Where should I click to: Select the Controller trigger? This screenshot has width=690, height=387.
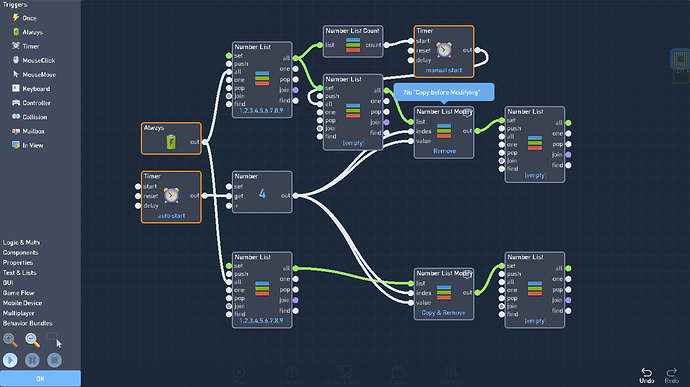click(31, 103)
